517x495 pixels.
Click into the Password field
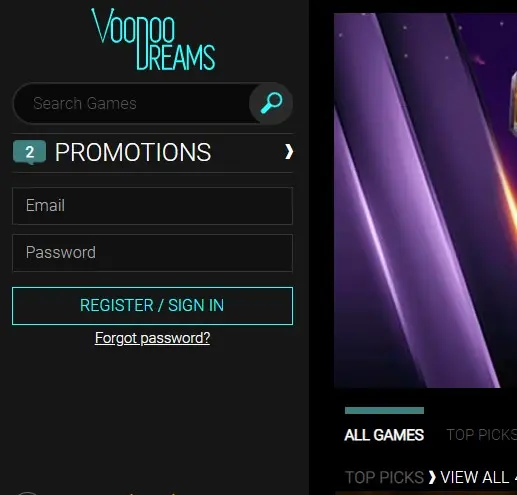(x=152, y=253)
